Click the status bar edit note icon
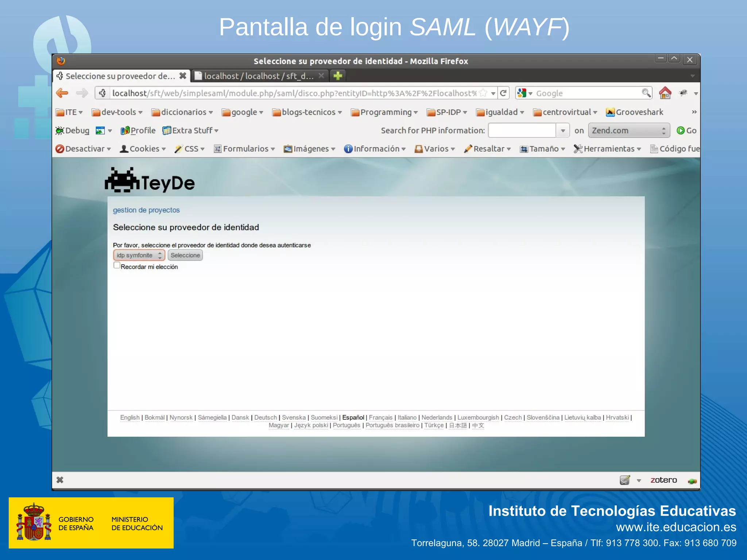This screenshot has width=747, height=560. (x=625, y=480)
